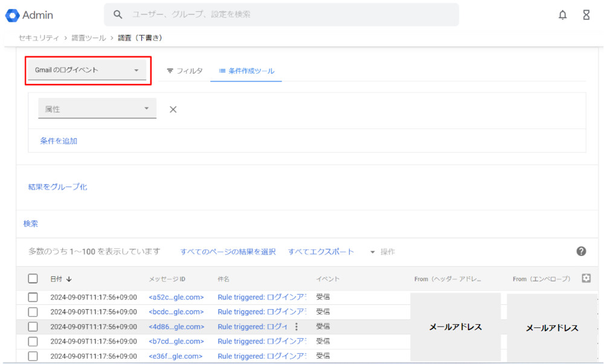Image resolution: width=604 pixels, height=364 pixels.
Task: Open the tasks hourglass icon
Action: [x=586, y=15]
